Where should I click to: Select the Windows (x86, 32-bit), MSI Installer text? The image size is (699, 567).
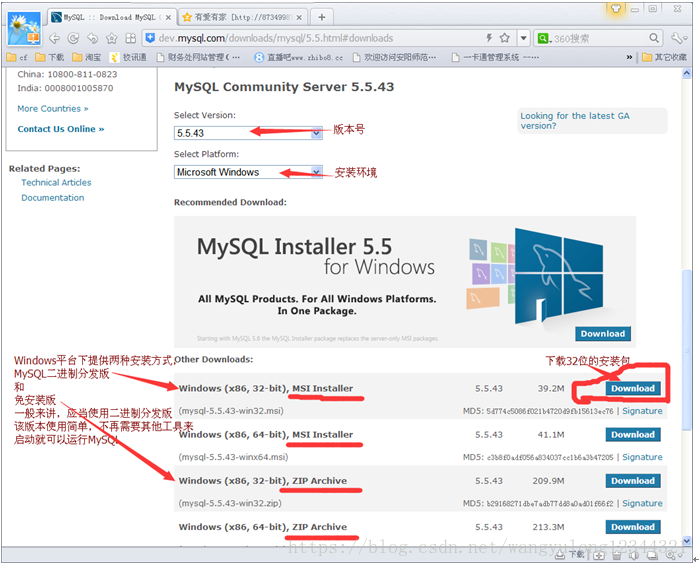(x=266, y=388)
